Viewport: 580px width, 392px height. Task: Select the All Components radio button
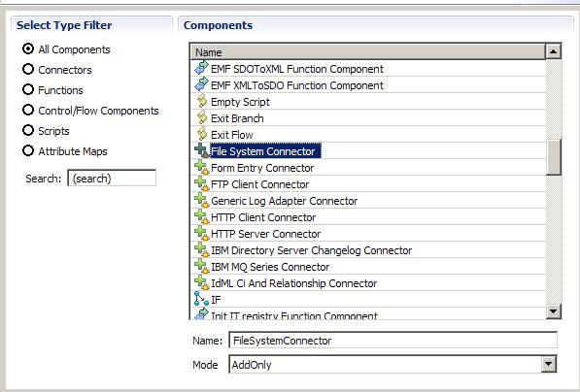click(28, 49)
